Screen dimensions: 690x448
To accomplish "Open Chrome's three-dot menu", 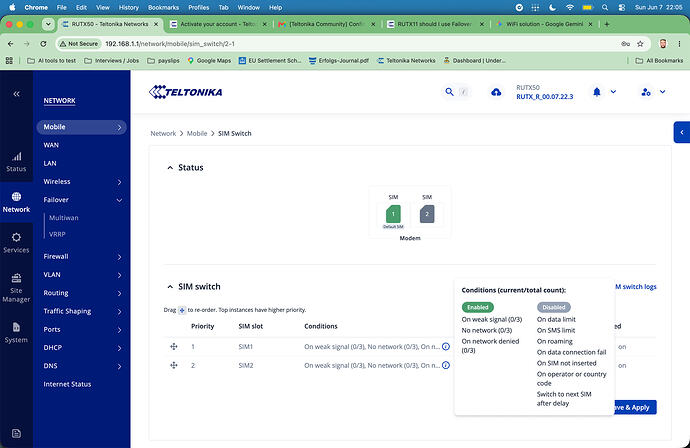I will click(x=679, y=44).
